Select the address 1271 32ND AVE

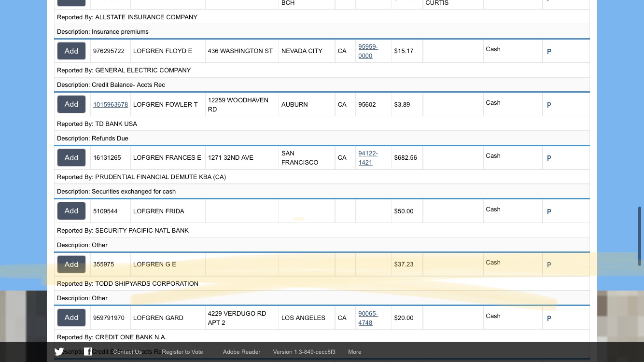[x=231, y=158]
